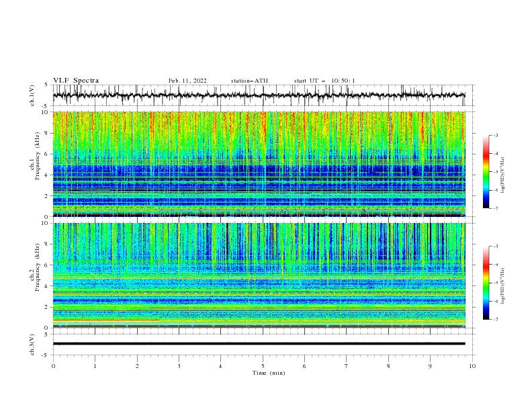Screen dimensions: 532x411
Task: Click time axis tick label "5"
Action: tap(263, 366)
